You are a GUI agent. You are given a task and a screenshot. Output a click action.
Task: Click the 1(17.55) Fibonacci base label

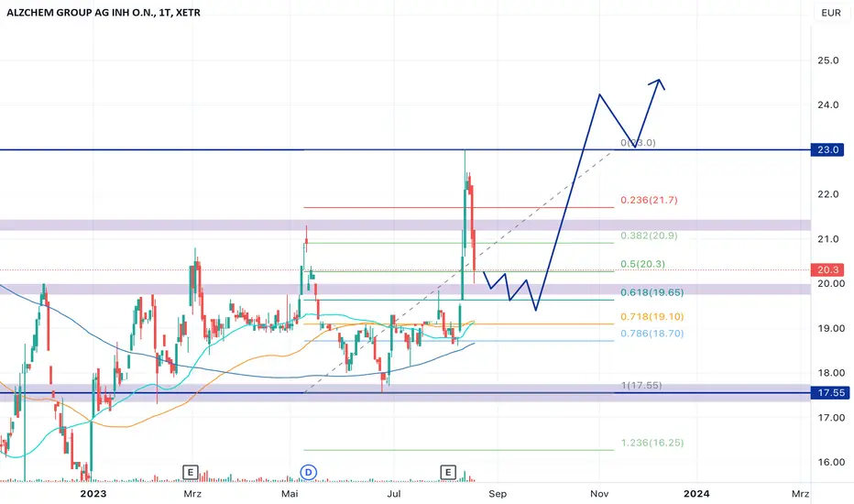pyautogui.click(x=641, y=385)
